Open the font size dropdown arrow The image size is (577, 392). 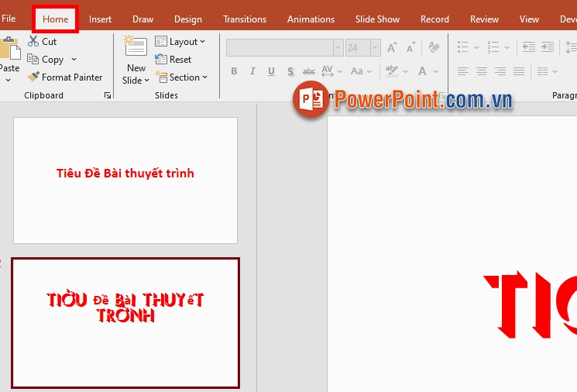click(376, 48)
